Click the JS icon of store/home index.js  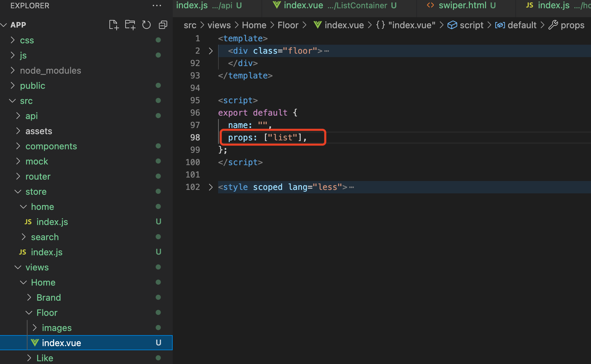coord(28,222)
